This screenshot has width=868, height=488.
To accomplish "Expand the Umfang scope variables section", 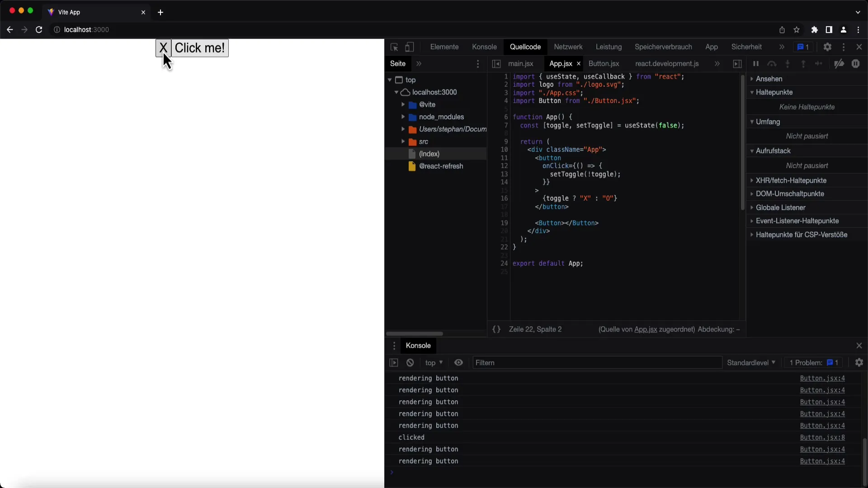I will 753,122.
